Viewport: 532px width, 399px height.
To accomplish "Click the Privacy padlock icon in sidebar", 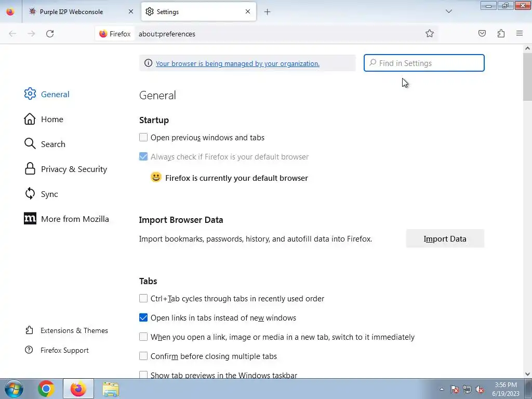I will coord(30,169).
